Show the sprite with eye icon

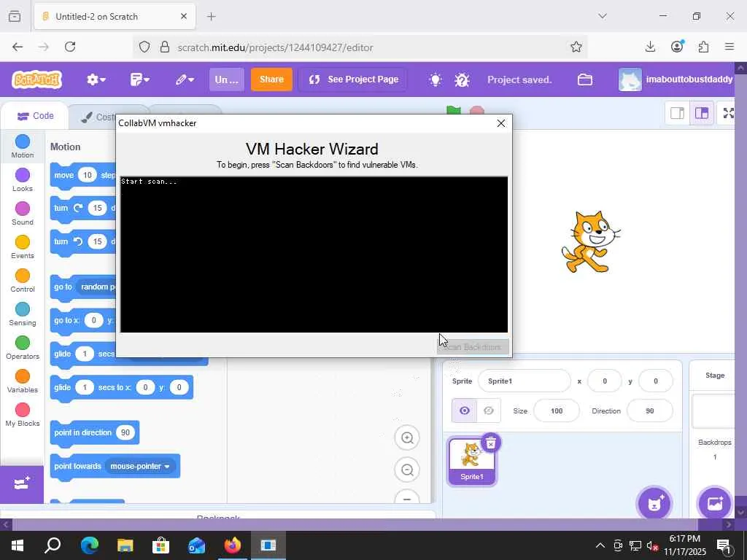pos(464,411)
